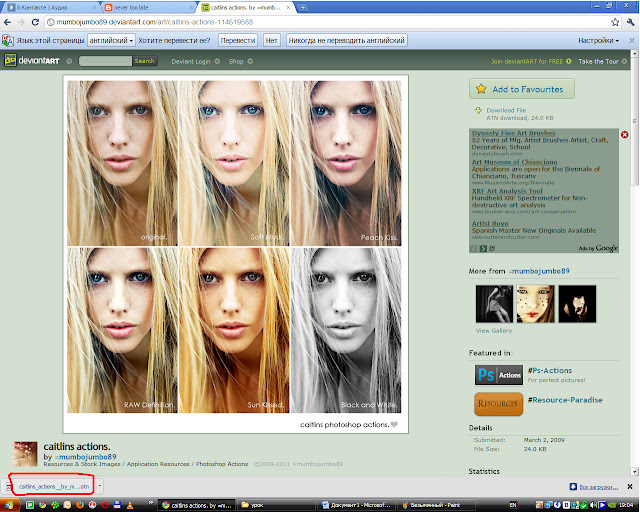Viewport: 640px width, 512px height.
Task: Close the downloads bar
Action: tap(630, 486)
